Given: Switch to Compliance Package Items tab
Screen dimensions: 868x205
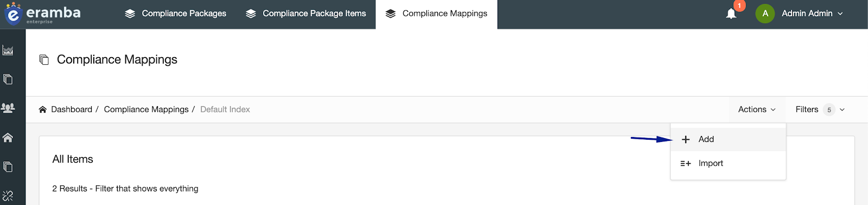Looking at the screenshot, I should (x=306, y=14).
